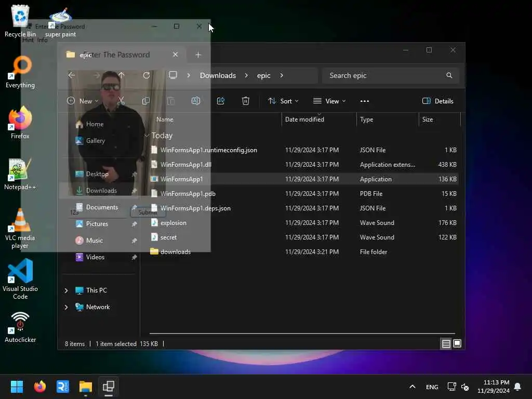Open the New dropdown in Explorer
The width and height of the screenshot is (532, 399).
point(83,101)
